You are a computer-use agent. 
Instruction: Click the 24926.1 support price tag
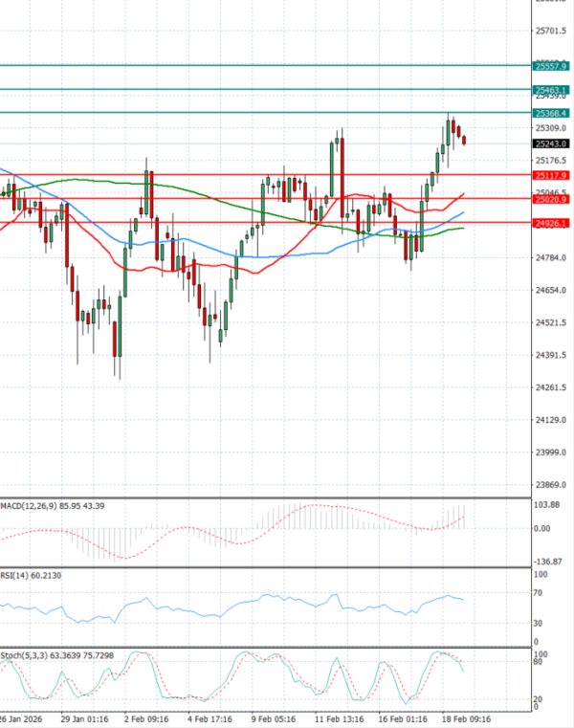pyautogui.click(x=552, y=223)
